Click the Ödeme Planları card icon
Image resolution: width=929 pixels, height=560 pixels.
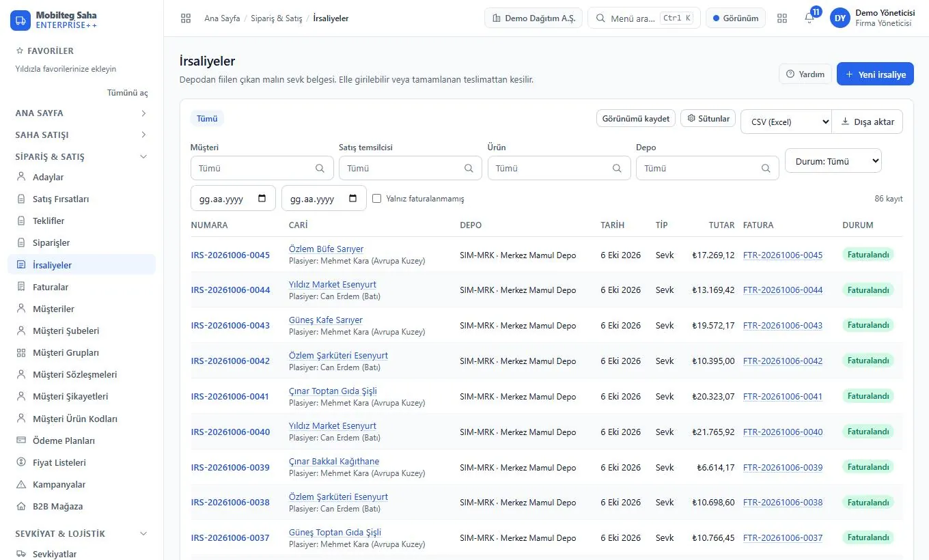pyautogui.click(x=20, y=440)
